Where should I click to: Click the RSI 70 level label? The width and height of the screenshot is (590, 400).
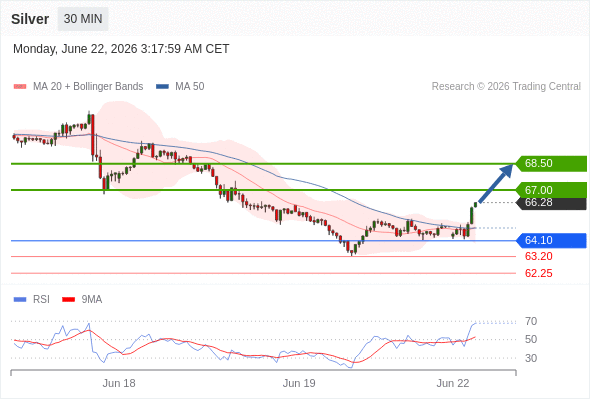click(x=531, y=321)
